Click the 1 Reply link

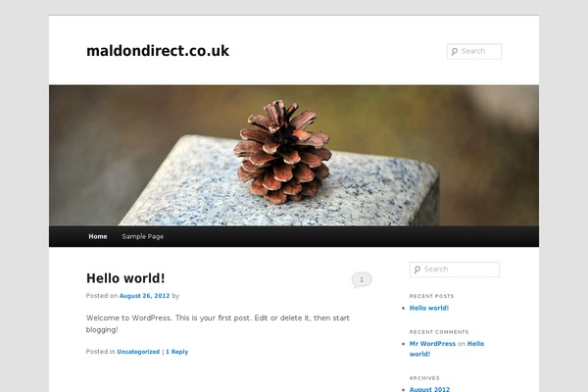[177, 352]
